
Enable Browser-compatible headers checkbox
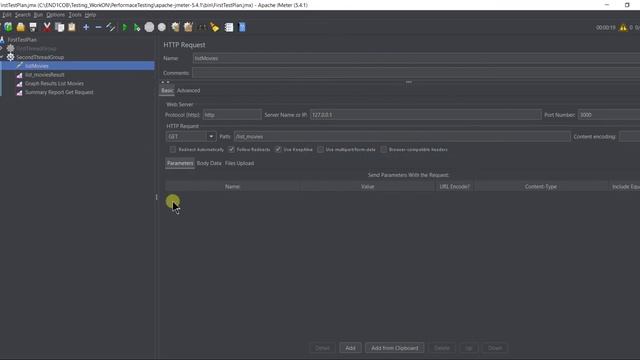pyautogui.click(x=384, y=149)
